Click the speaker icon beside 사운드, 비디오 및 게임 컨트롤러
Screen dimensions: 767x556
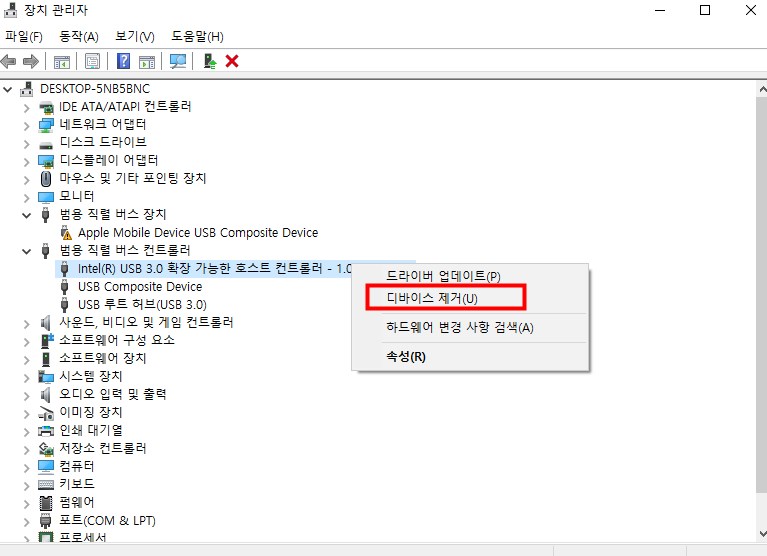[45, 323]
